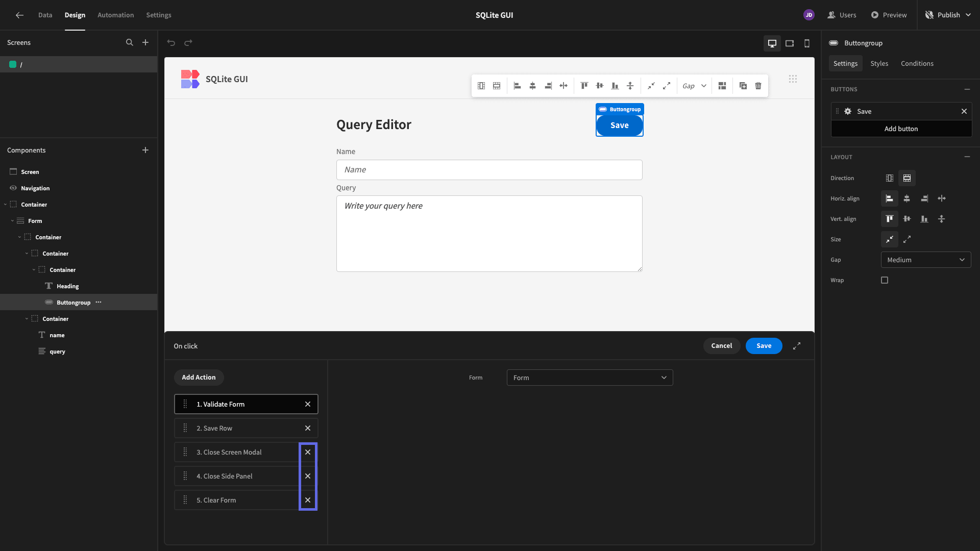Search screens with magnifier icon
Viewport: 980px width, 551px height.
point(130,43)
